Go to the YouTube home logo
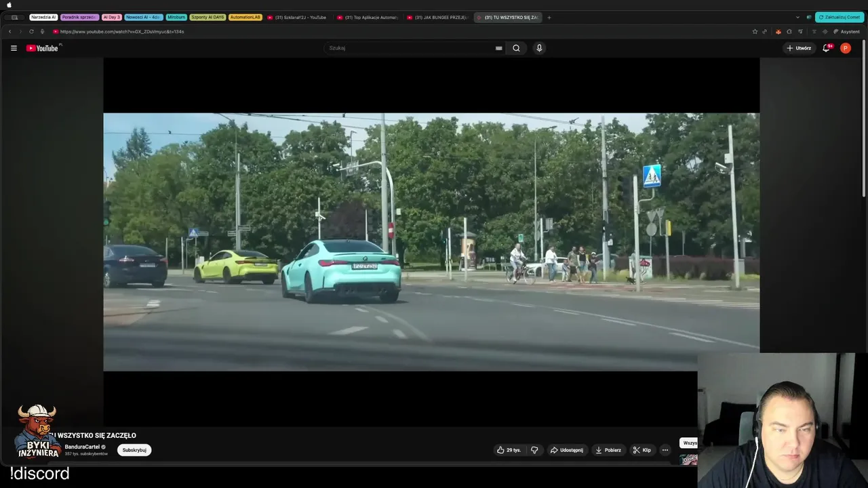This screenshot has height=488, width=868. click(x=43, y=48)
